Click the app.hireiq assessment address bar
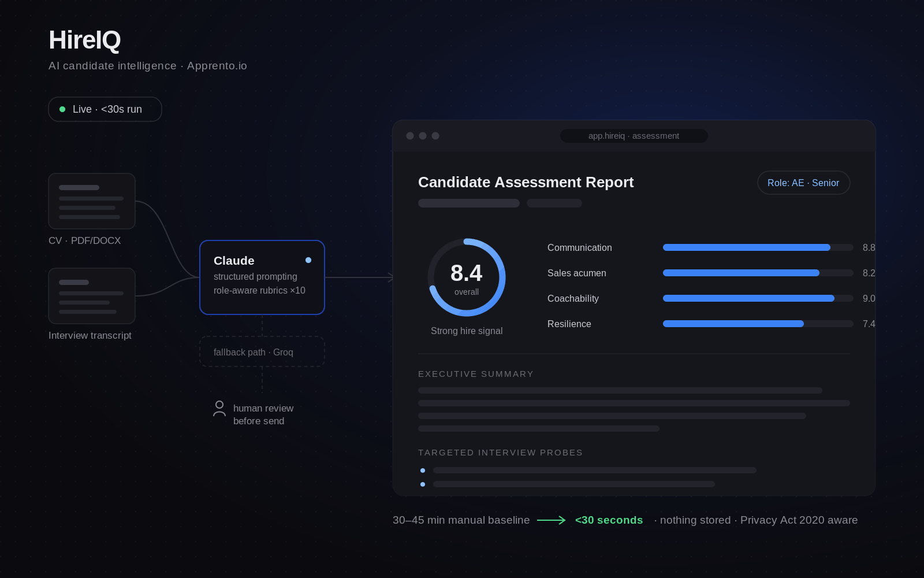 point(634,136)
